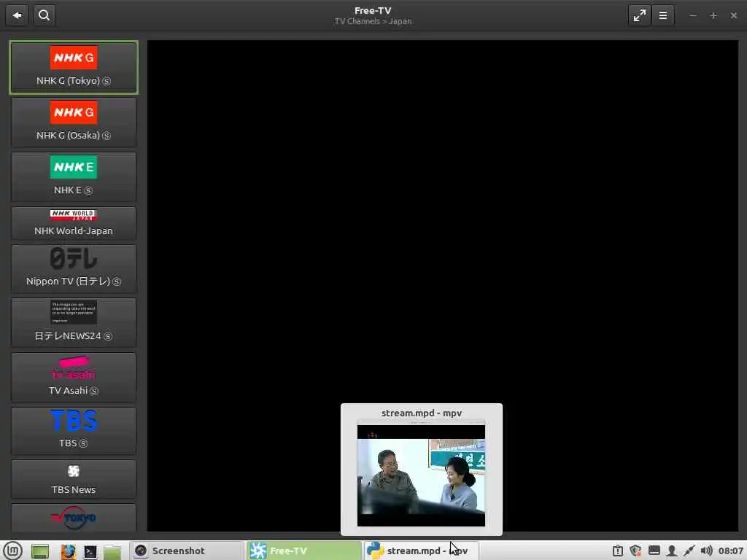Toggle fullscreen with the expand arrows icon

[x=639, y=15]
